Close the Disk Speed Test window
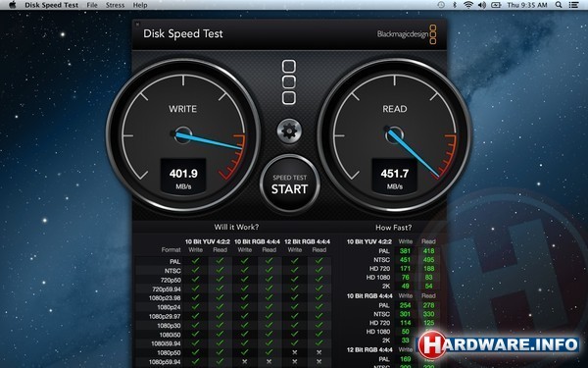This screenshot has width=588, height=368. click(137, 24)
